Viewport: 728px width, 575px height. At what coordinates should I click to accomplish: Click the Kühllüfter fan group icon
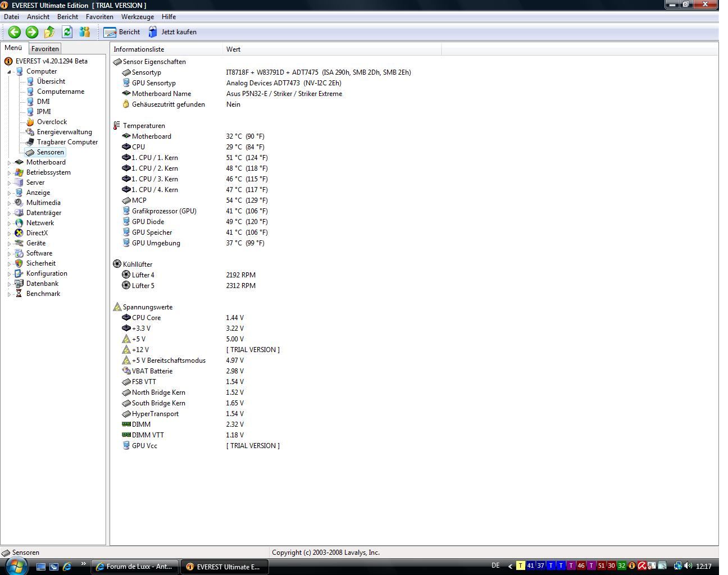[x=117, y=264]
